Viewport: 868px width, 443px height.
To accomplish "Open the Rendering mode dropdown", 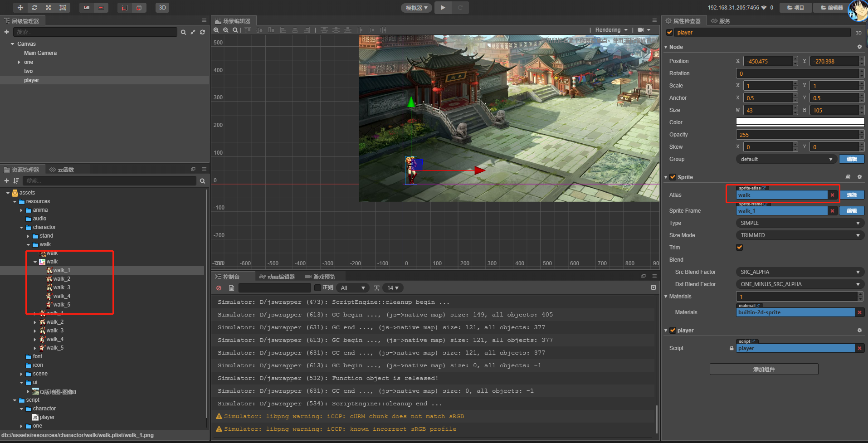I will point(611,30).
